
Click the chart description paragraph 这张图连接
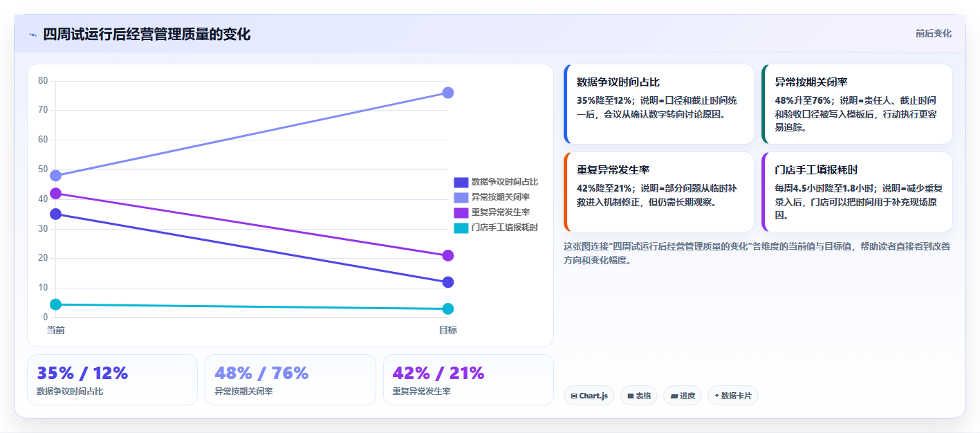tap(757, 253)
